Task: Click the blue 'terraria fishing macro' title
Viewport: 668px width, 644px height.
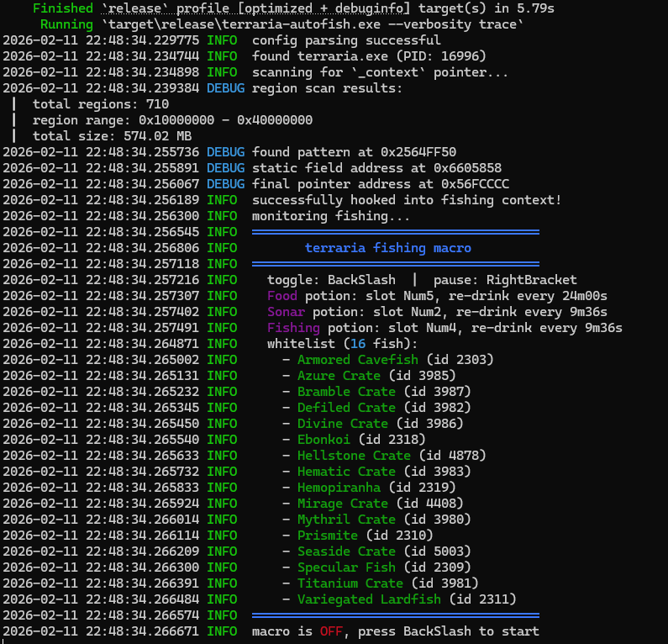Action: pyautogui.click(x=388, y=248)
